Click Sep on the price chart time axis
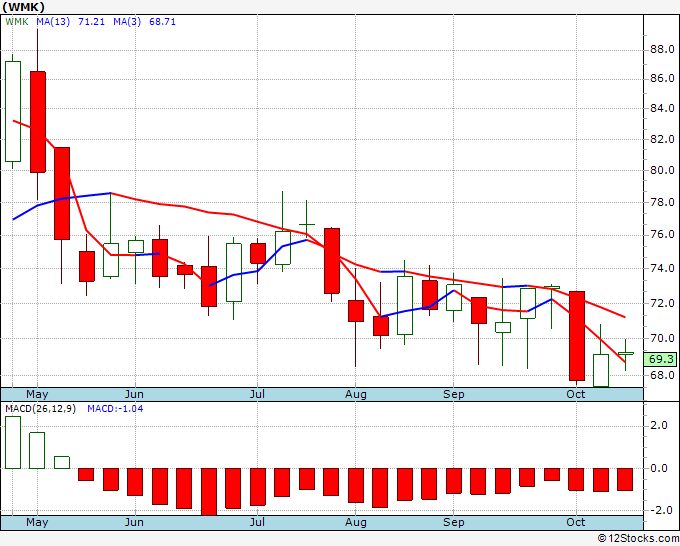This screenshot has height=546, width=680. pyautogui.click(x=454, y=394)
